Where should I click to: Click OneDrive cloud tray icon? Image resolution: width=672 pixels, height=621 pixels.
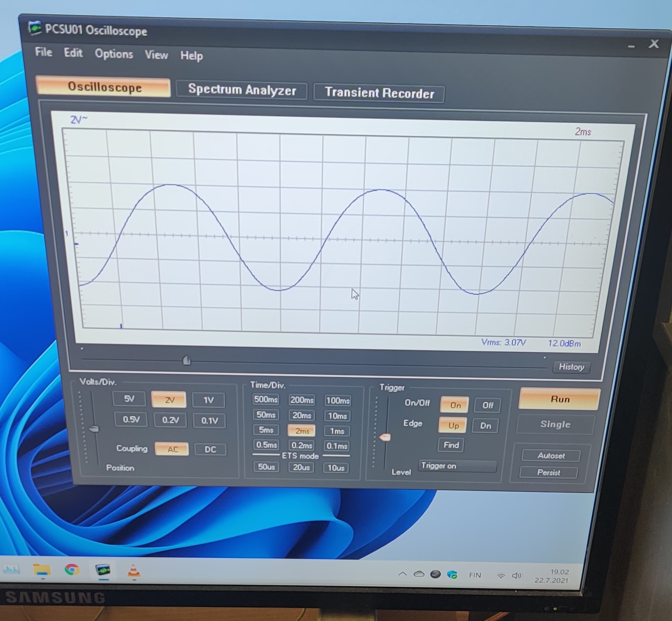(x=419, y=574)
